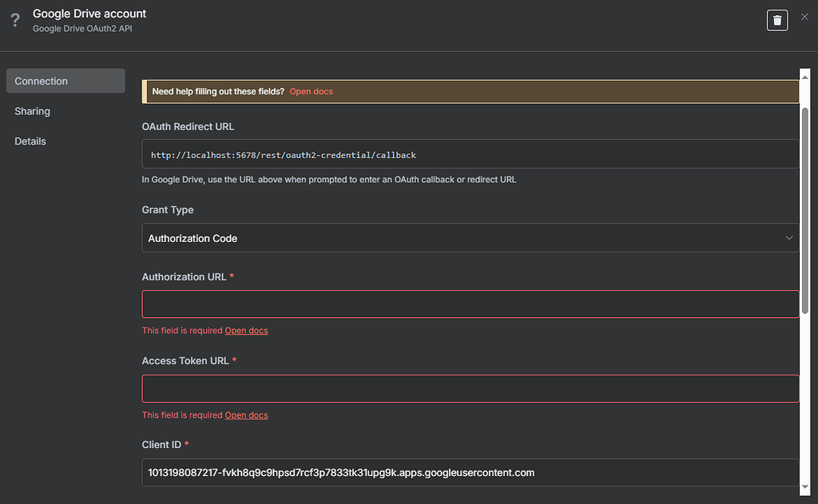Open docs link below Access Token URL
Viewport: 818px width, 504px height.
[x=246, y=415]
